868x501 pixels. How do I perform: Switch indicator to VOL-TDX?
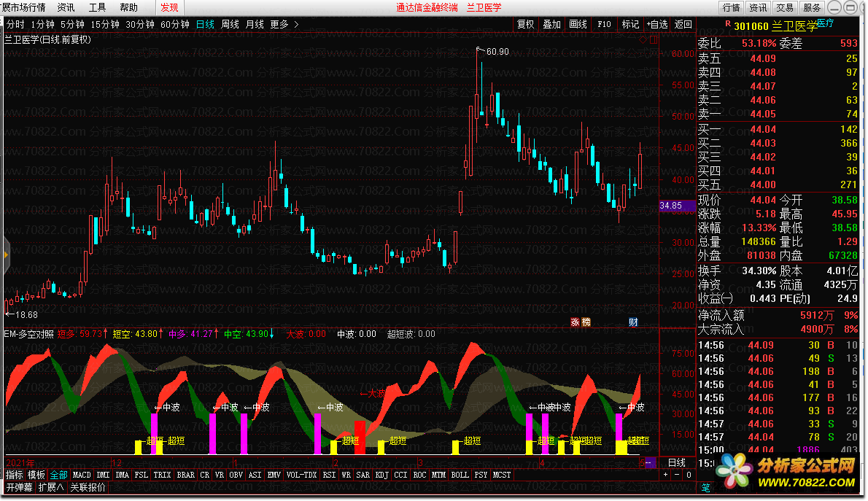click(x=302, y=475)
